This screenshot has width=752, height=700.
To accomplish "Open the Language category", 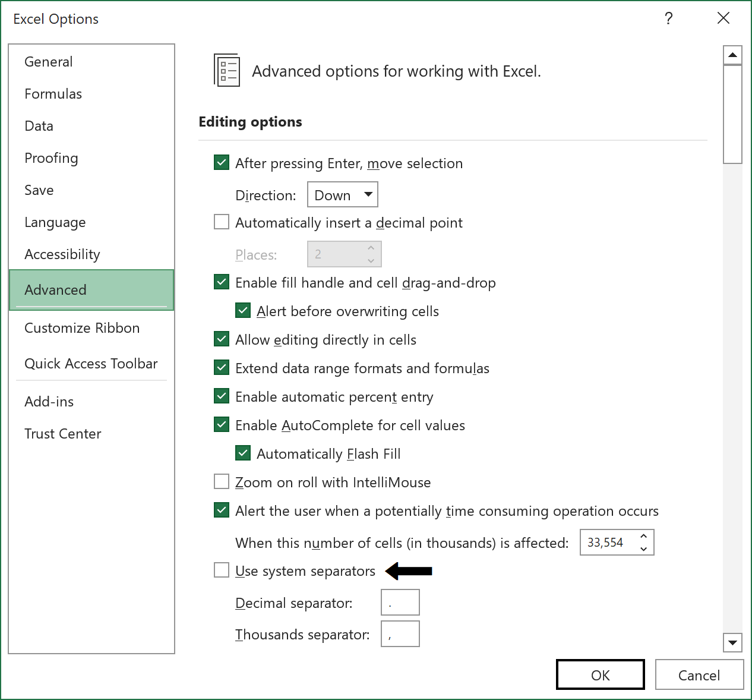I will [x=91, y=222].
